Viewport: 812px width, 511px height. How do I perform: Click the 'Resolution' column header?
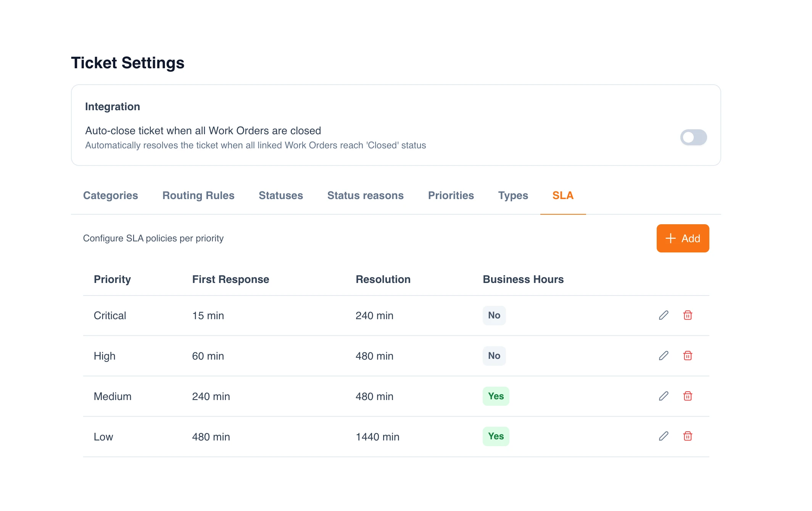383,280
